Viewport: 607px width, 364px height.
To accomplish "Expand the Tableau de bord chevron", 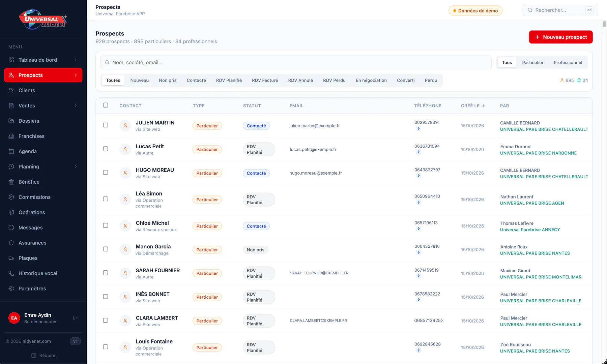I will 76,60.
